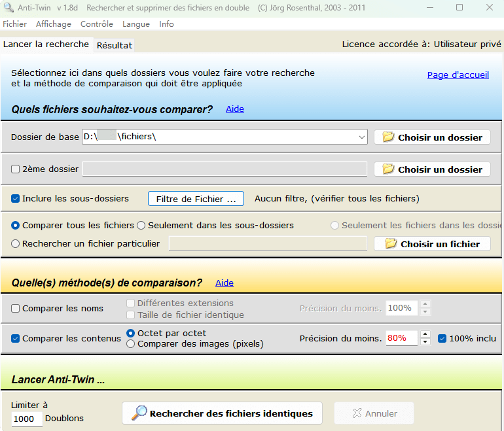Select Rechercher un fichier particulier radio
The image size is (504, 431).
[x=16, y=244]
